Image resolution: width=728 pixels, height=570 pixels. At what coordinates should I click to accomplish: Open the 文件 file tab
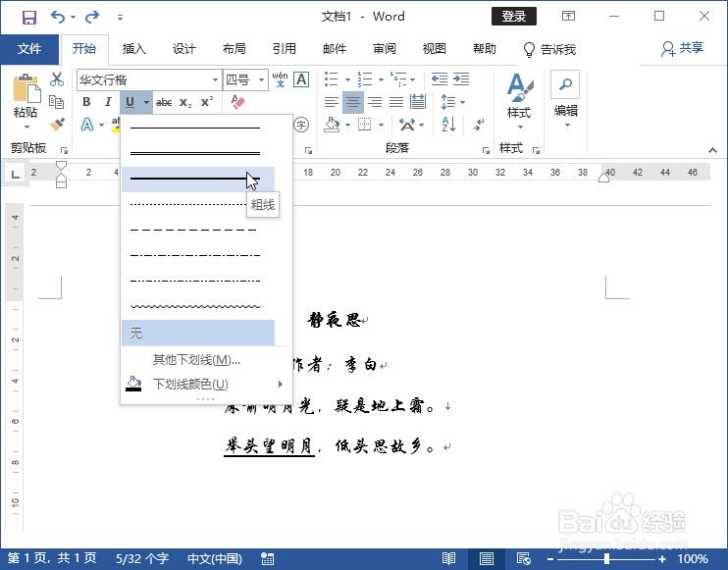(29, 49)
